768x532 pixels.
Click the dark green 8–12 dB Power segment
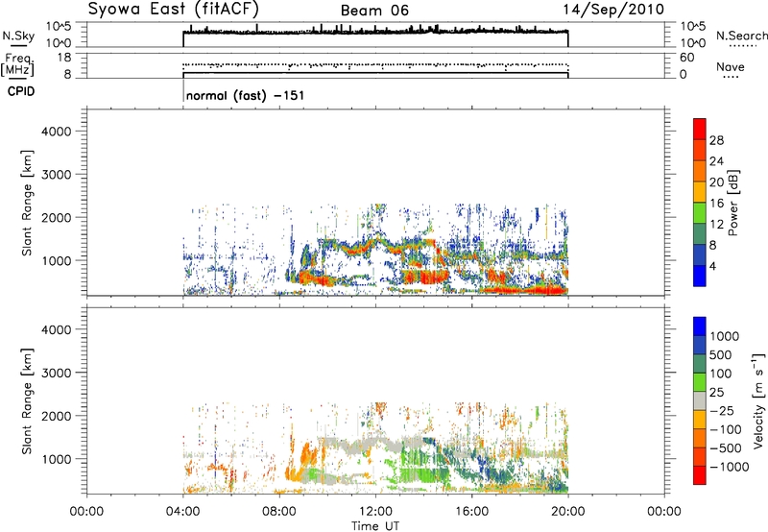click(700, 234)
